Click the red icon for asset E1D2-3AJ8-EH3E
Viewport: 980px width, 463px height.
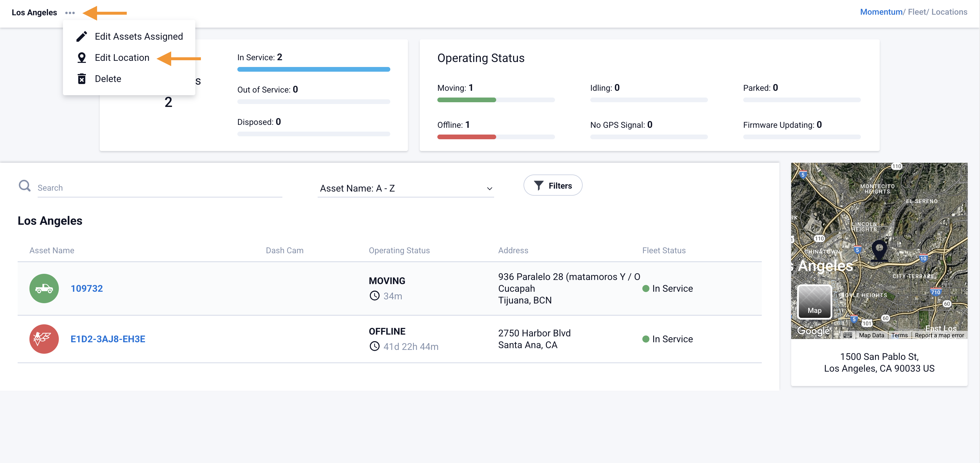(x=44, y=339)
